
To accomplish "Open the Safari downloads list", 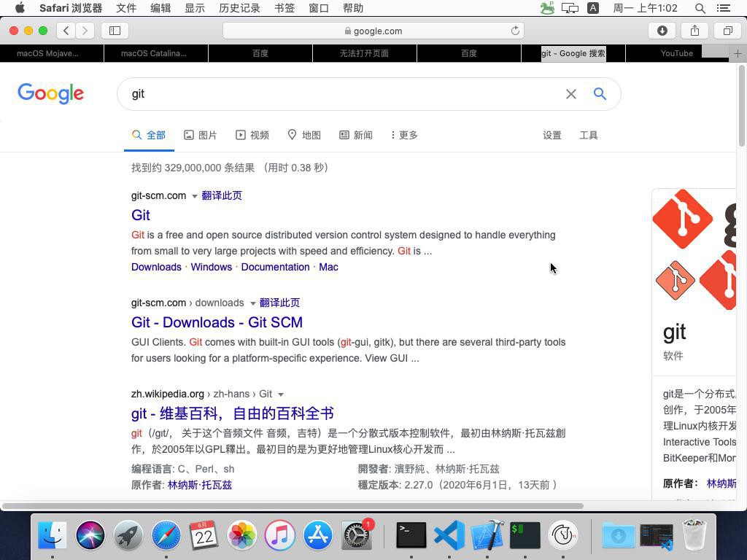I will click(662, 31).
